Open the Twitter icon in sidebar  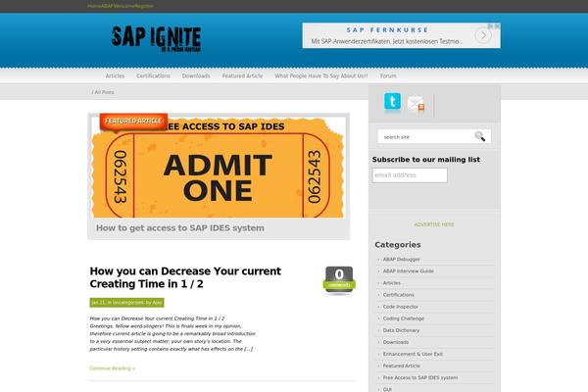coord(392,101)
